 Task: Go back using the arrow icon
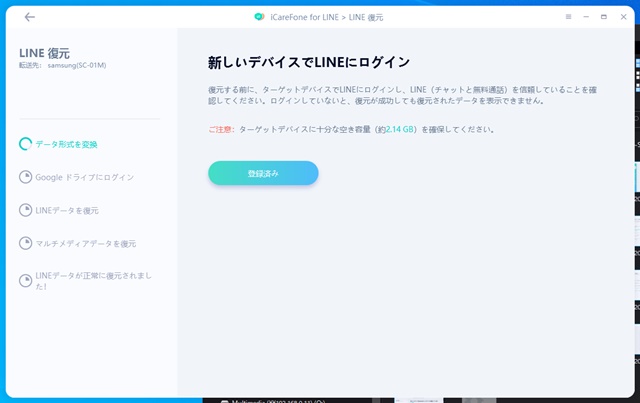pos(29,17)
